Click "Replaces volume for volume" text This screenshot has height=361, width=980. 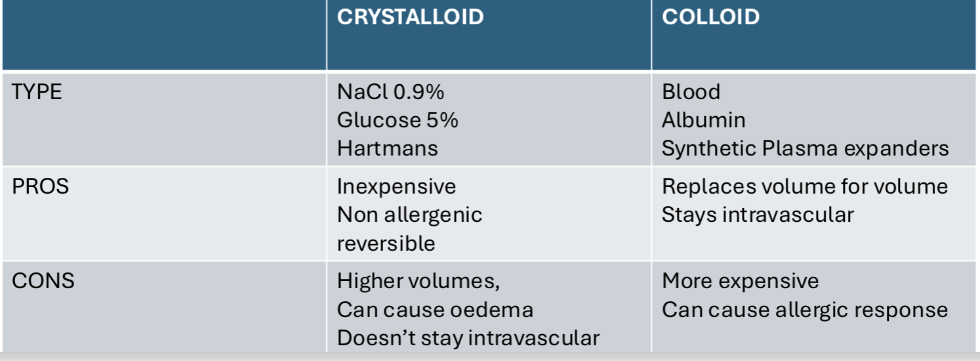(x=805, y=186)
